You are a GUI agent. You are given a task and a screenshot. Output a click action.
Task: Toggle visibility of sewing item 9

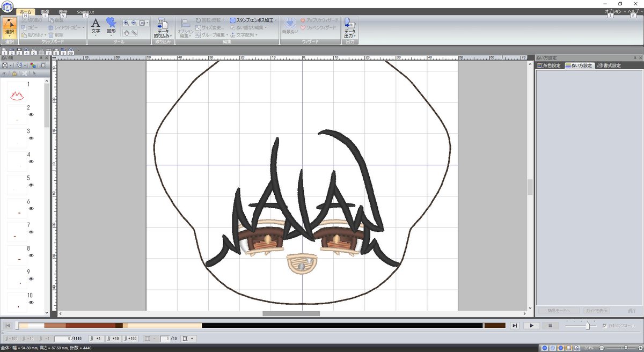pyautogui.click(x=31, y=279)
